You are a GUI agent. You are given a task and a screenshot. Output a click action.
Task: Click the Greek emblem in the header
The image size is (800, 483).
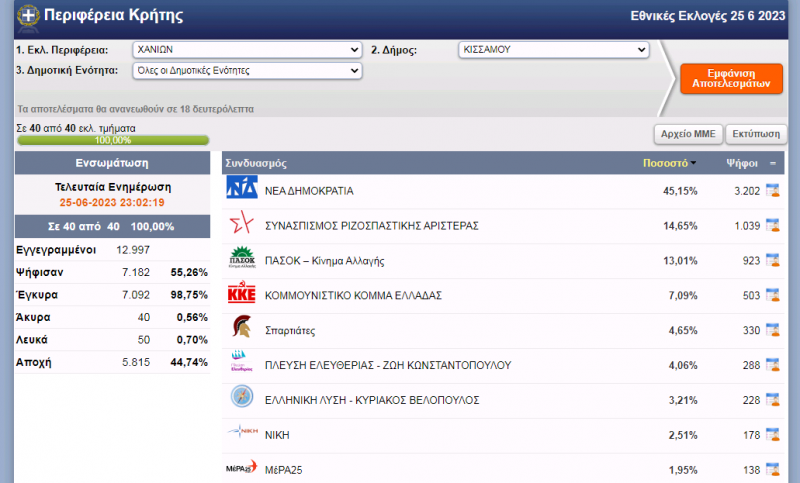tap(28, 16)
